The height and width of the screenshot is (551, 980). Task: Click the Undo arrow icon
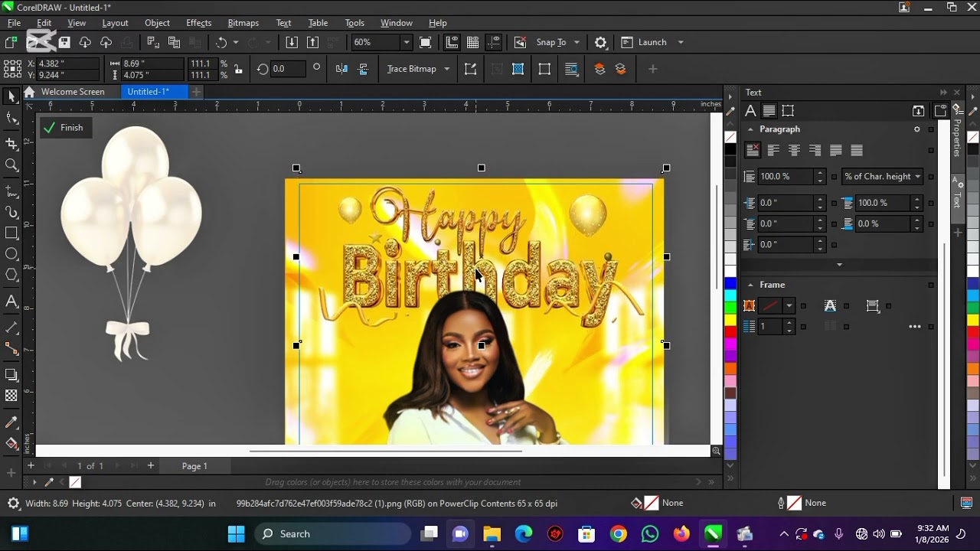221,42
